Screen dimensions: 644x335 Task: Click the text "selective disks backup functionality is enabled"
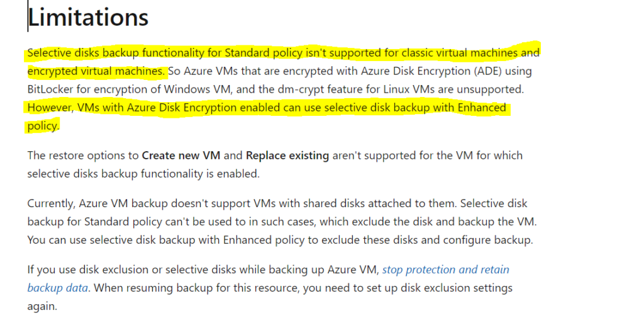tap(143, 174)
